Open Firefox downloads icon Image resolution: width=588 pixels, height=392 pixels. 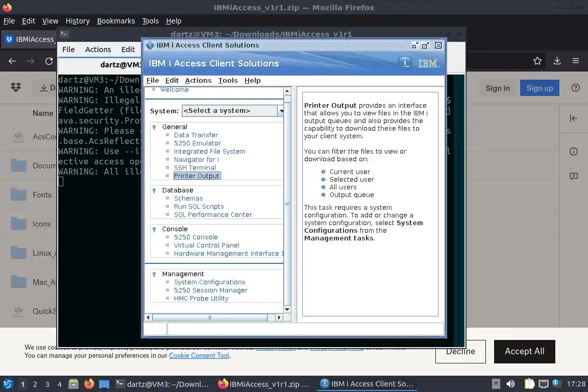557,61
